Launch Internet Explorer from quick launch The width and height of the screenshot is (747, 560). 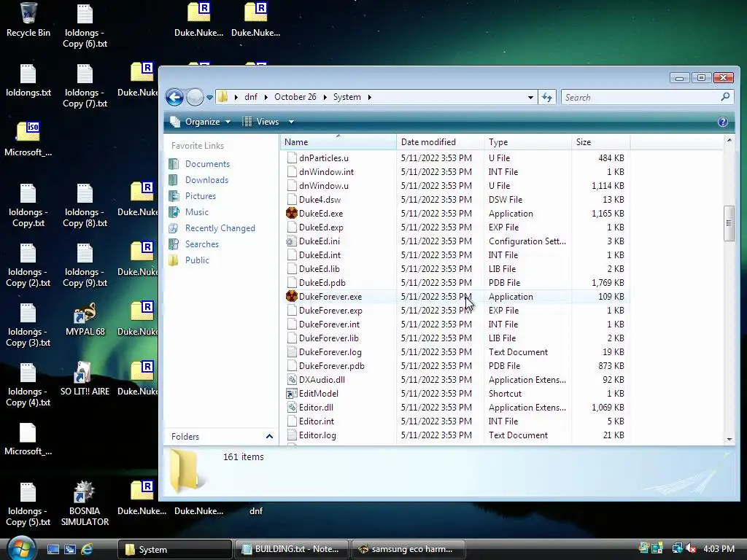87,550
